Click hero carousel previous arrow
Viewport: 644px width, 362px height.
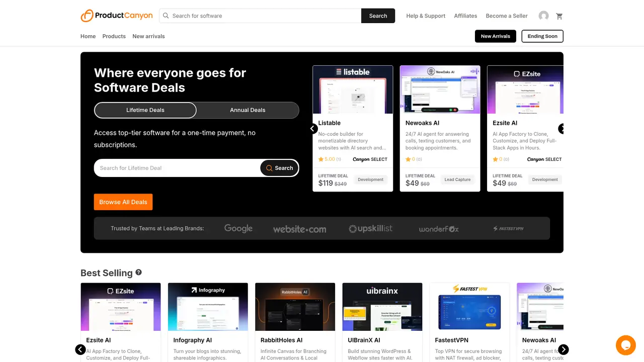(313, 129)
